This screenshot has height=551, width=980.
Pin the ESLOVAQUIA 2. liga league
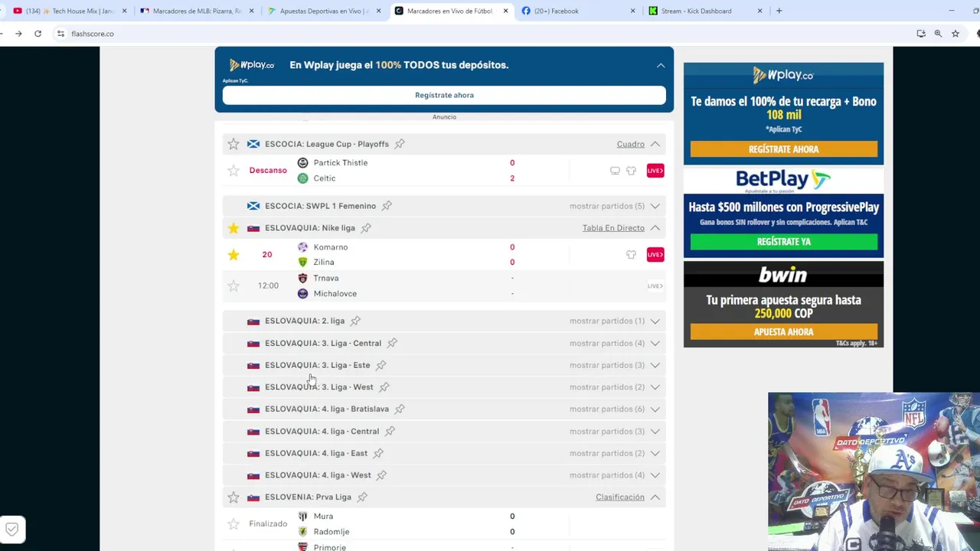pyautogui.click(x=355, y=321)
